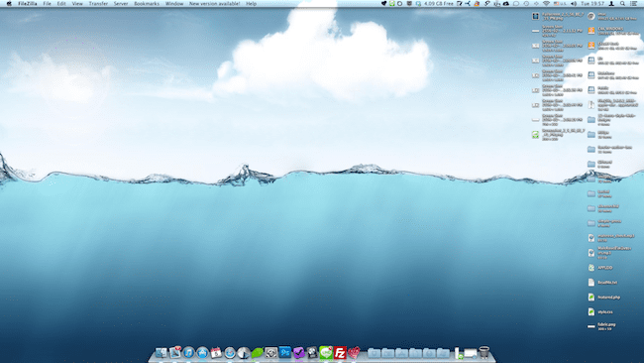Open the first folder stack in the Dock
Viewport: 644px width, 363px height.
click(375, 353)
